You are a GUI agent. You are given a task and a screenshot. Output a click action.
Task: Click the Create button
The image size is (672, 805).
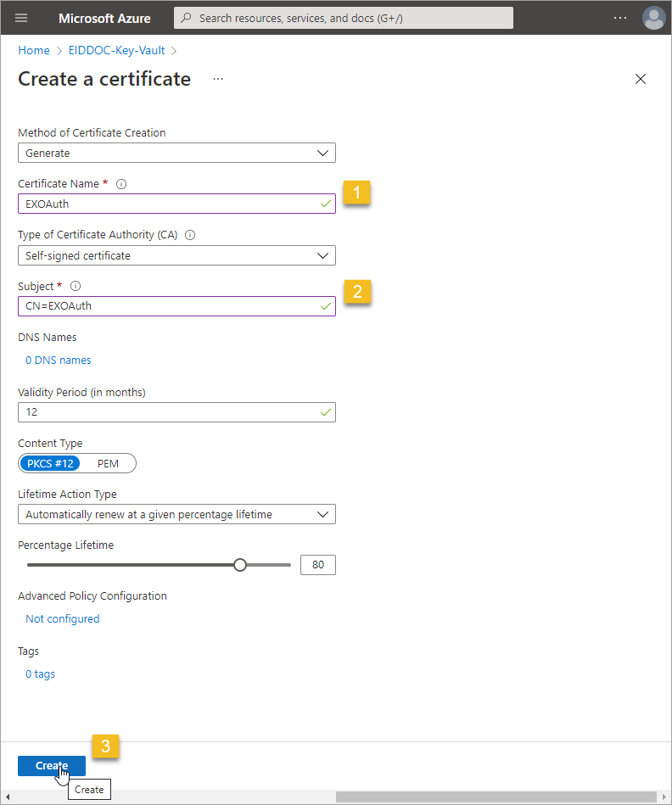[51, 766]
